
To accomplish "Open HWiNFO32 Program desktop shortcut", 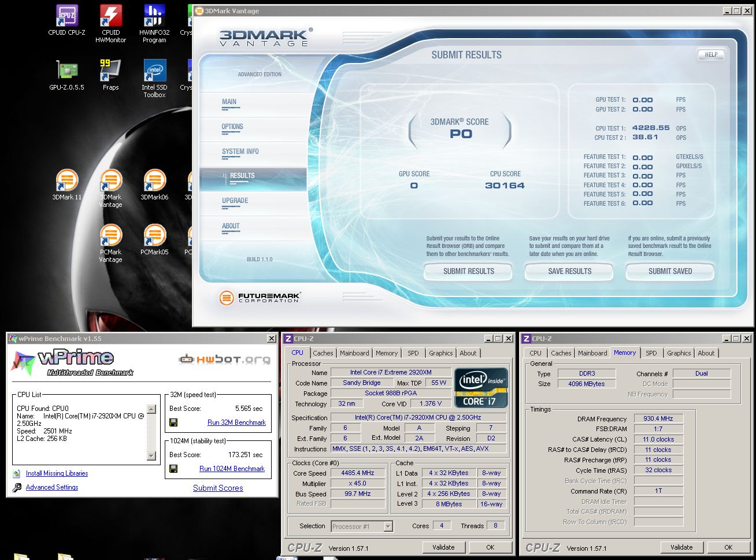I will 154,24.
